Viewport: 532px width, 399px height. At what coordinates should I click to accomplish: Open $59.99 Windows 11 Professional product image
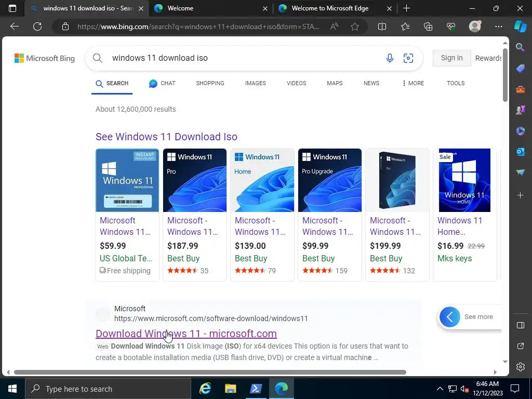[127, 180]
